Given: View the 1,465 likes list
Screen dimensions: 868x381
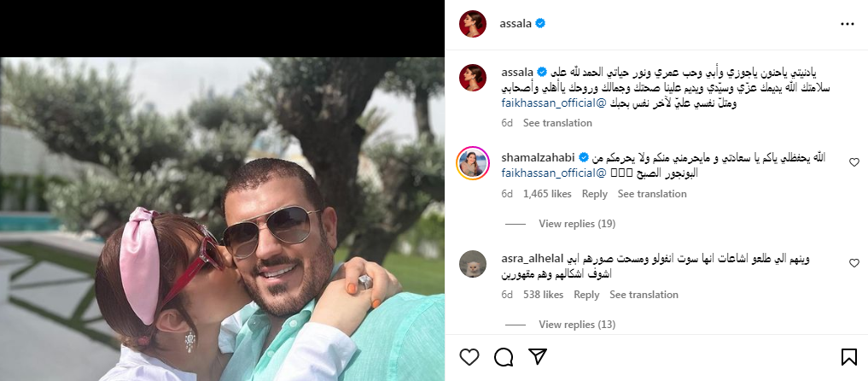Looking at the screenshot, I should [547, 194].
